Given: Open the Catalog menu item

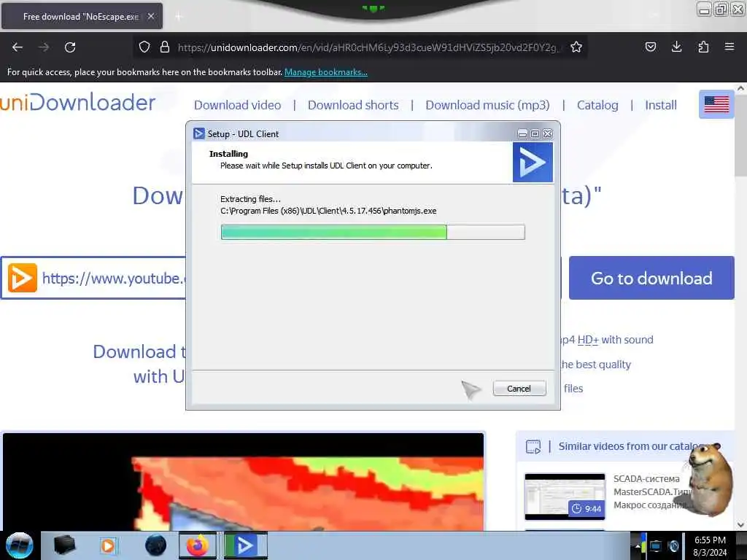Looking at the screenshot, I should (x=597, y=105).
